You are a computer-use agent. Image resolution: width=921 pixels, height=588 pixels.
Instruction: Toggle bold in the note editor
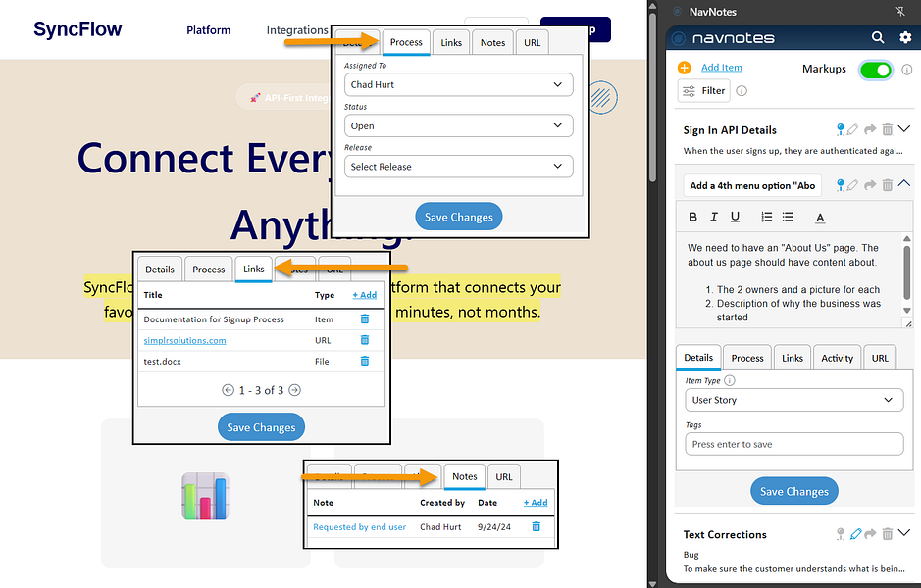693,218
